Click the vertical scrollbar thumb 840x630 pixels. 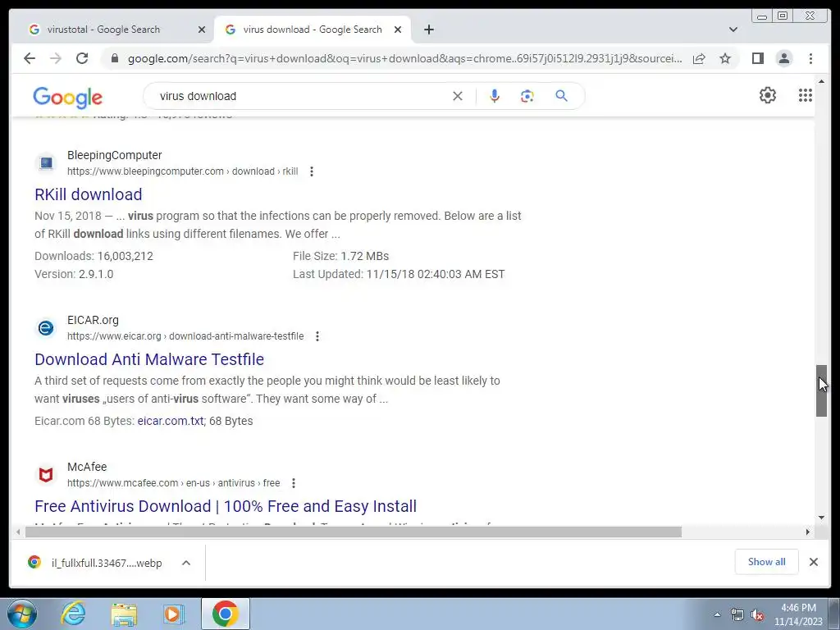[821, 390]
